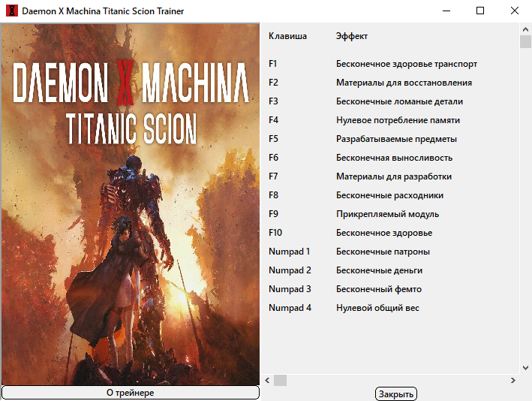
Task: Select 'Материалы для разработки' effect
Action: tap(394, 176)
